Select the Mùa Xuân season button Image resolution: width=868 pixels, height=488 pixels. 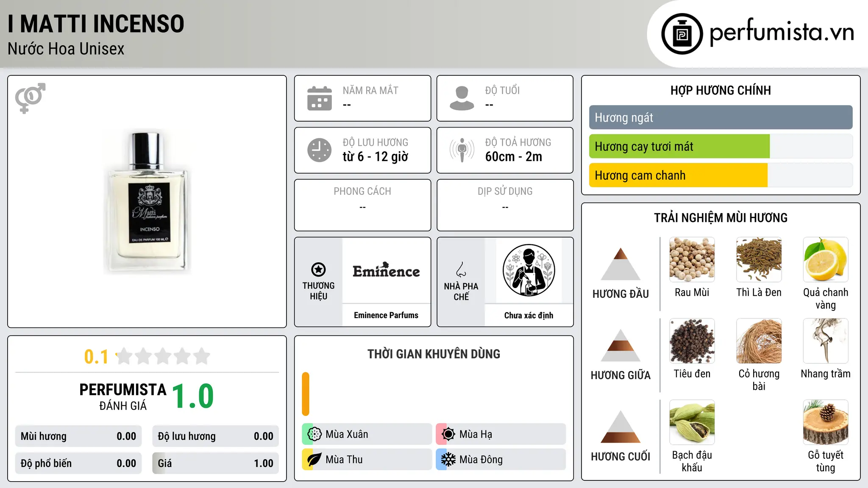[367, 434]
